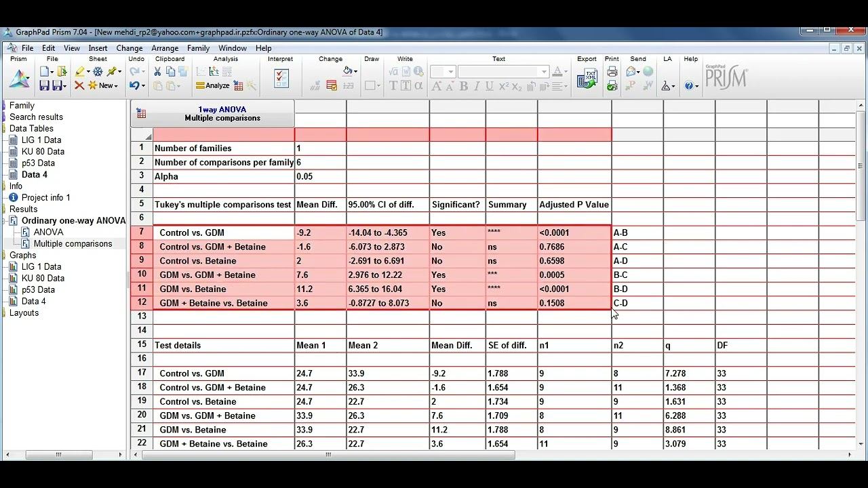Open the Window menu
Screen dimensions: 868x488
click(233, 48)
